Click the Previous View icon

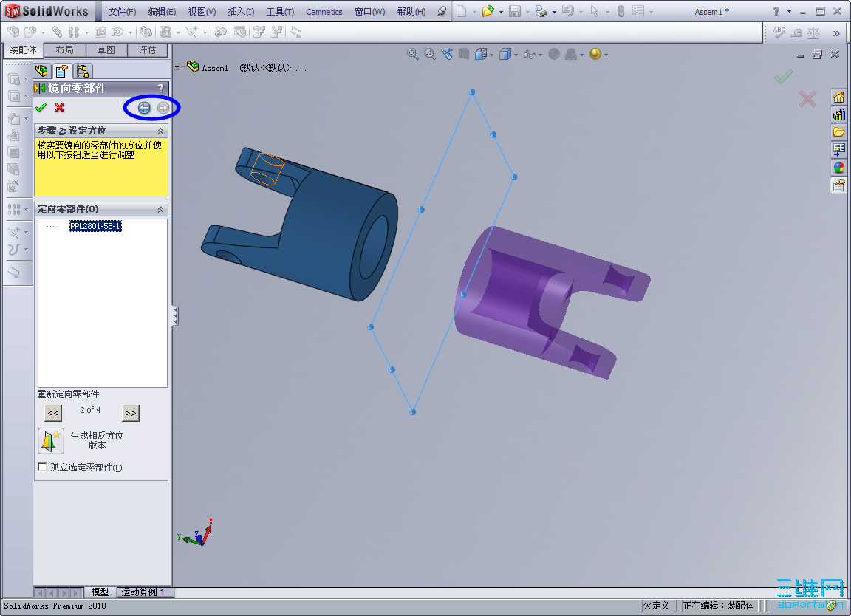(x=447, y=54)
